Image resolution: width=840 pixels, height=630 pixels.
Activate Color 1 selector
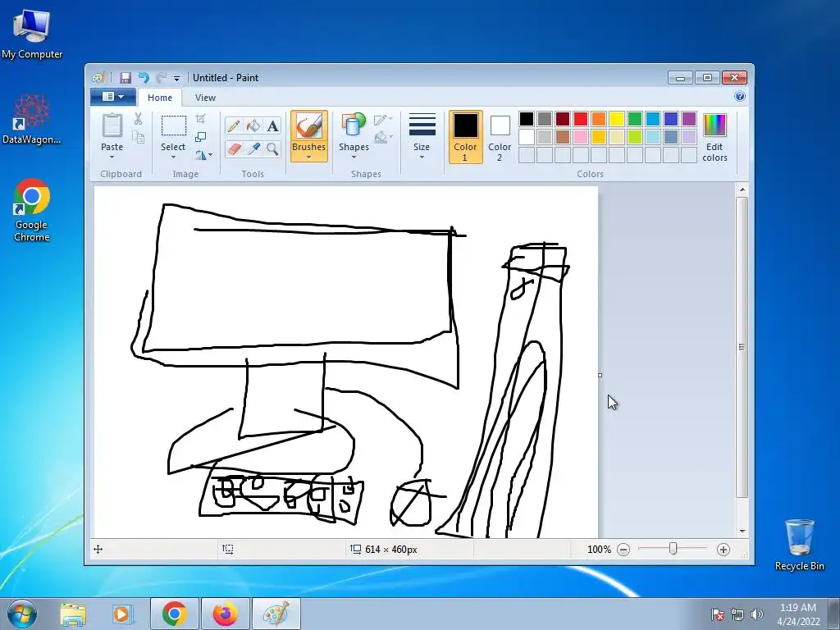click(x=465, y=137)
